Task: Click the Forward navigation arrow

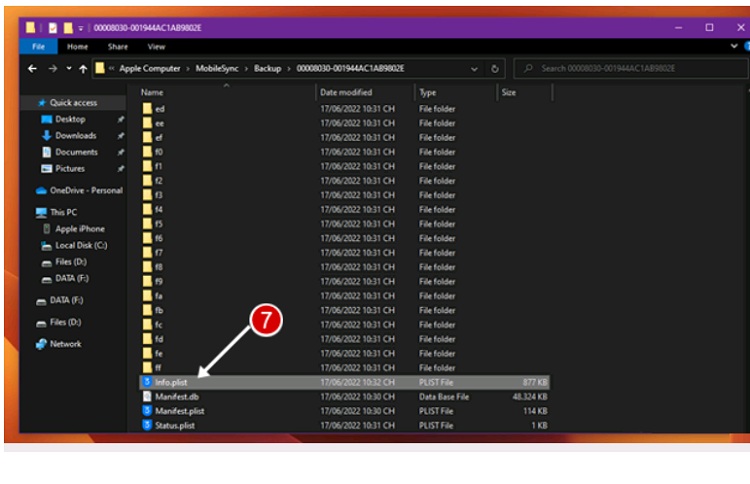Action: pos(53,69)
